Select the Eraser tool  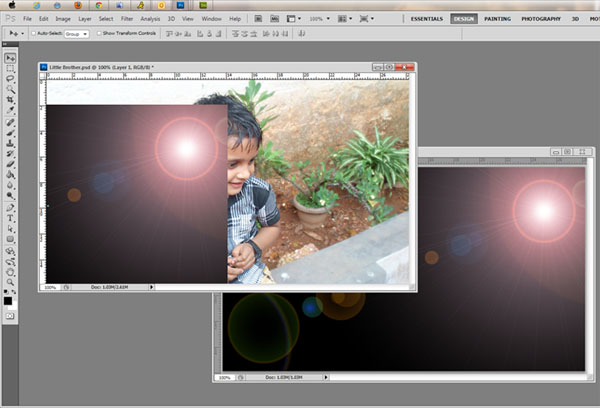10,164
